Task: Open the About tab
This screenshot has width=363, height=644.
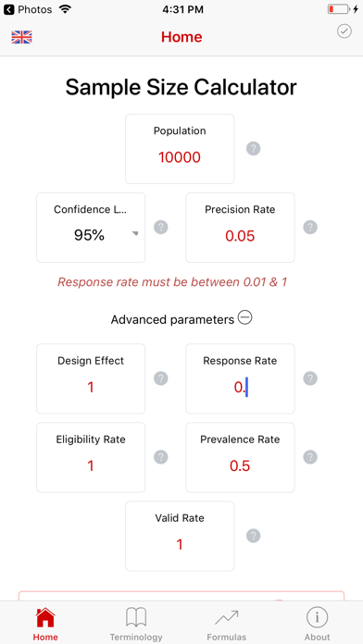Action: (317, 624)
